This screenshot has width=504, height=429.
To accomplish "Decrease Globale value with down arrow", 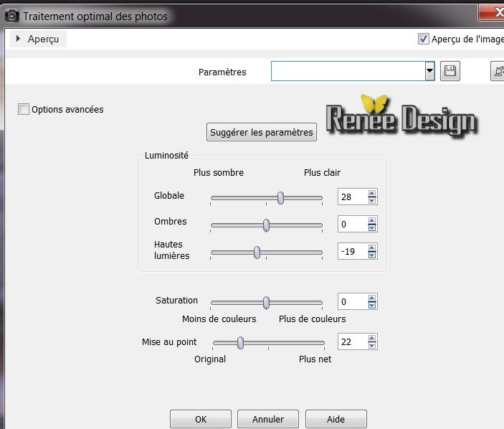I will pos(372,200).
